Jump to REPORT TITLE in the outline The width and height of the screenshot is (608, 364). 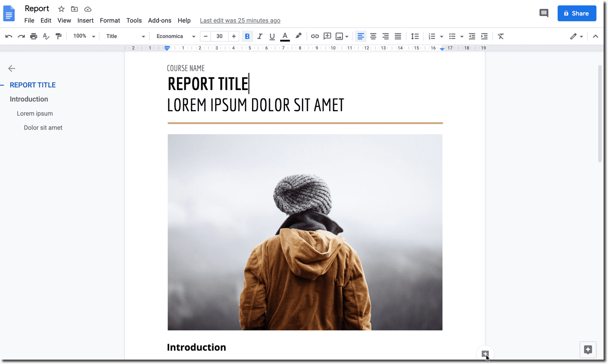click(x=33, y=85)
